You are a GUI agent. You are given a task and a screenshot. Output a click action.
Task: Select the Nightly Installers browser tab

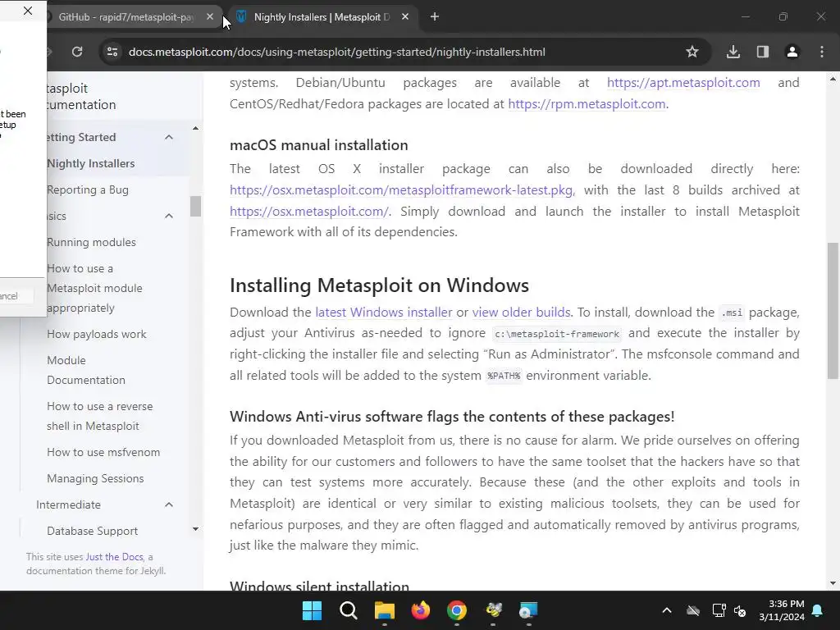pyautogui.click(x=322, y=17)
